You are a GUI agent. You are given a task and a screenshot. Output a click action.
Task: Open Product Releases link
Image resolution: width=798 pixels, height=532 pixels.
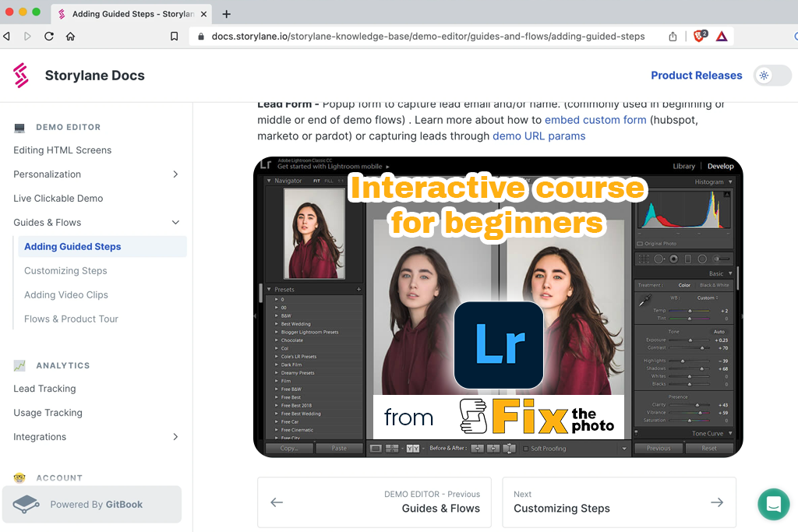(696, 76)
